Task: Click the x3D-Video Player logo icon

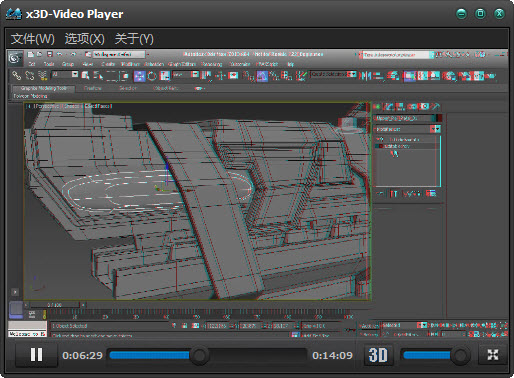Action: (14, 14)
